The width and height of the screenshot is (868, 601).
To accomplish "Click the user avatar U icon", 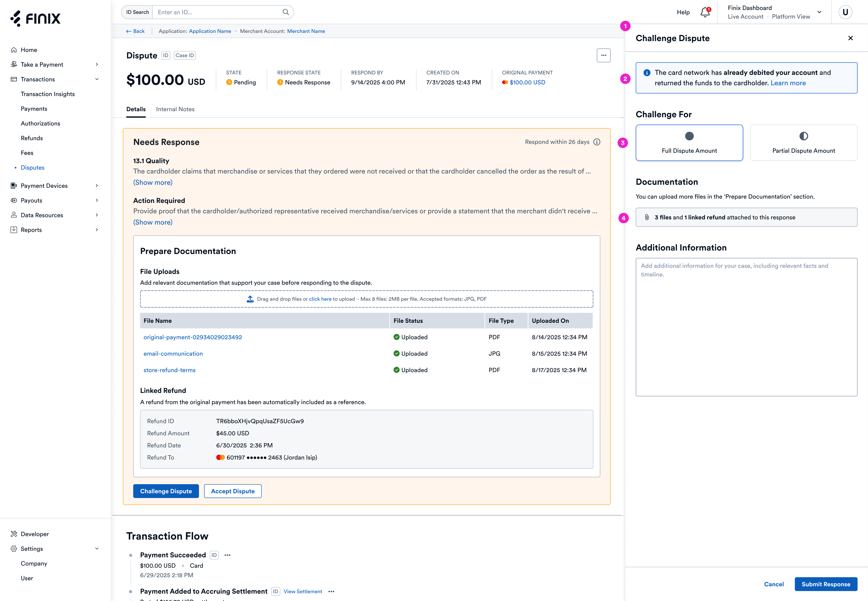I will (845, 12).
